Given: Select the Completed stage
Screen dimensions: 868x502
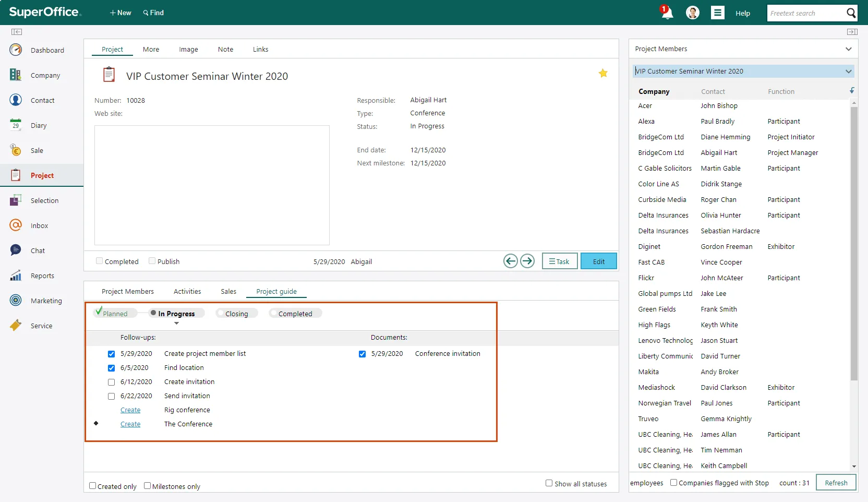Looking at the screenshot, I should point(295,313).
